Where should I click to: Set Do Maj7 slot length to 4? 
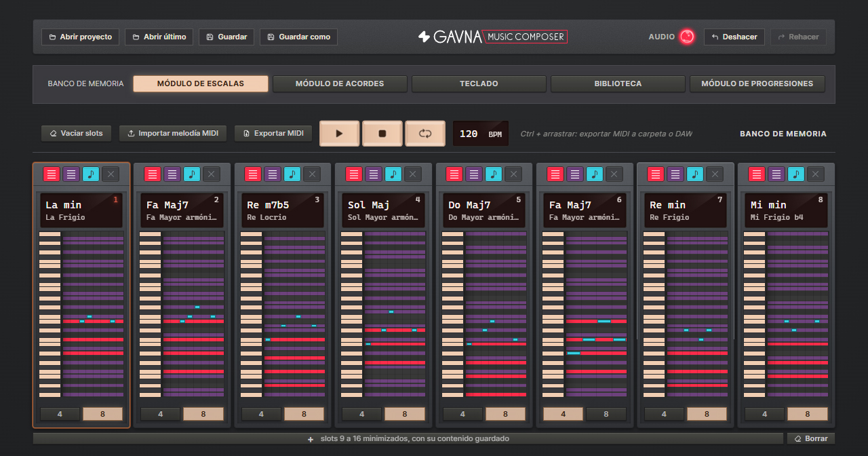(x=462, y=414)
